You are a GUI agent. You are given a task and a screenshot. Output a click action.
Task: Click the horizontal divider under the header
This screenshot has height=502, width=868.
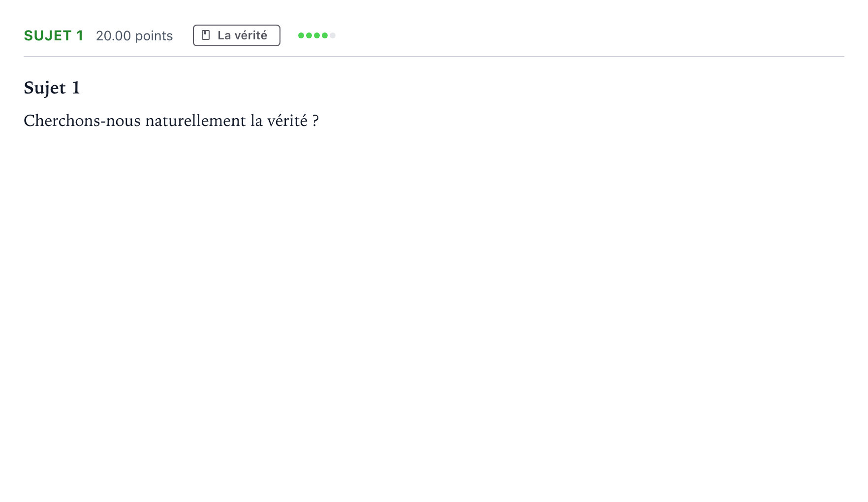[434, 57]
